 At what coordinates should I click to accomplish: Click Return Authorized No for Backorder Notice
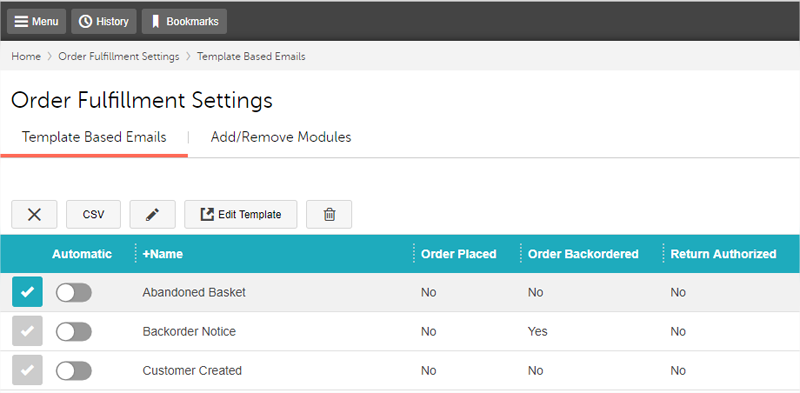point(678,332)
